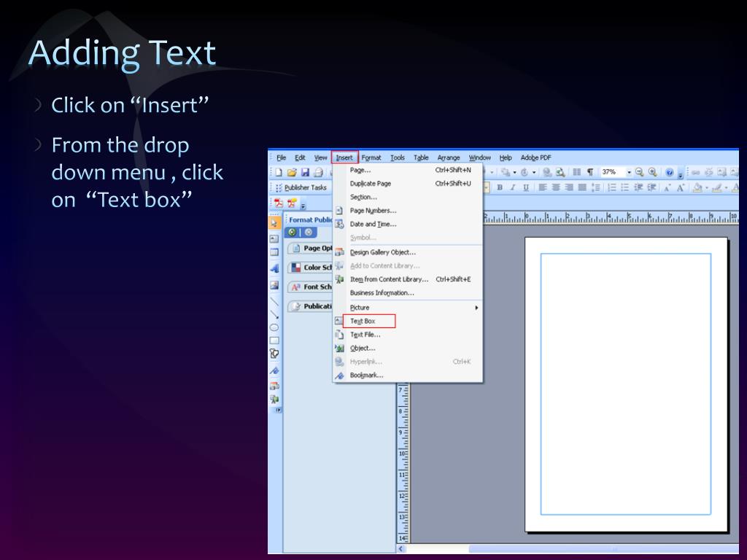Select the Insert Table tool in Objects toolbar
The width and height of the screenshot is (747, 560).
(x=274, y=252)
